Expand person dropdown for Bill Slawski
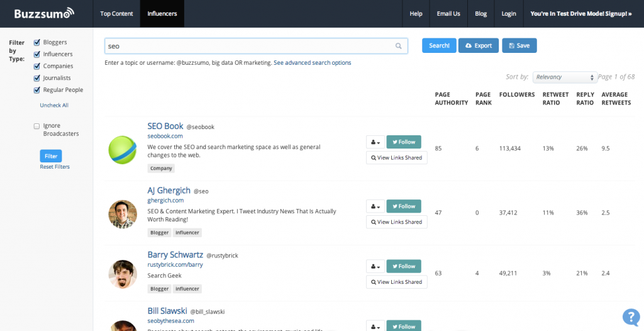 375,326
